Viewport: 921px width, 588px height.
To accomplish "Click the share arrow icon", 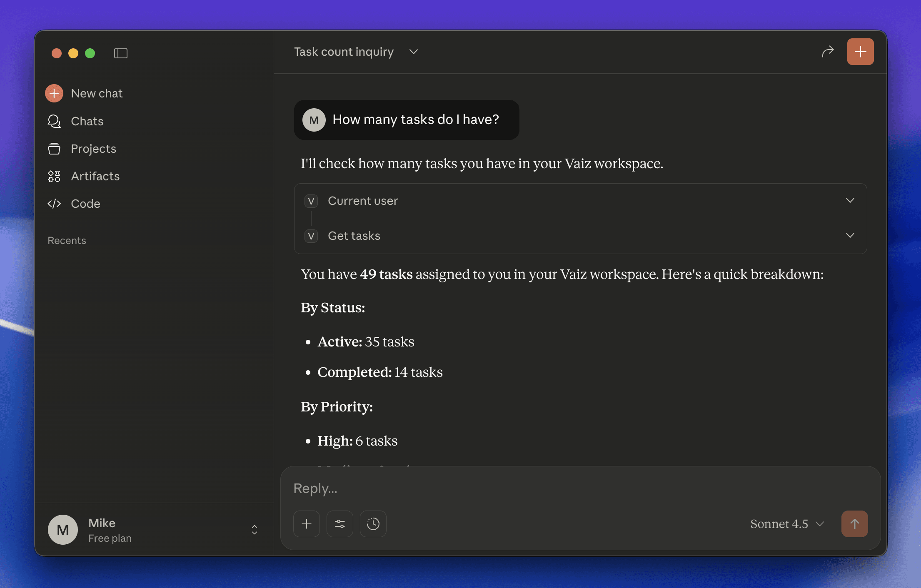I will click(828, 52).
